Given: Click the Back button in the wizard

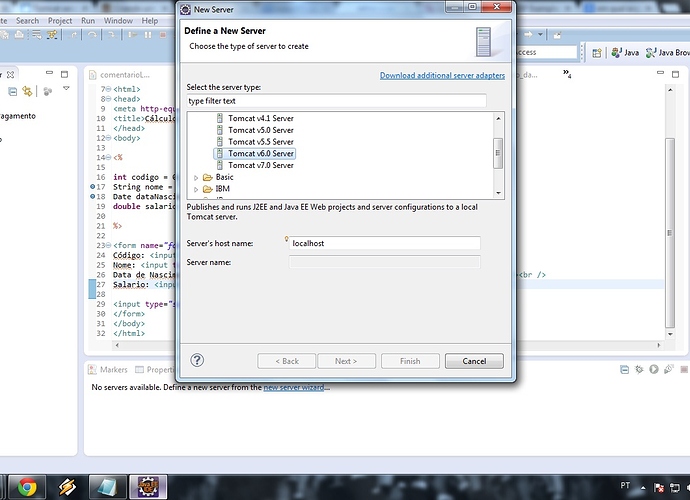Looking at the screenshot, I should coord(286,361).
